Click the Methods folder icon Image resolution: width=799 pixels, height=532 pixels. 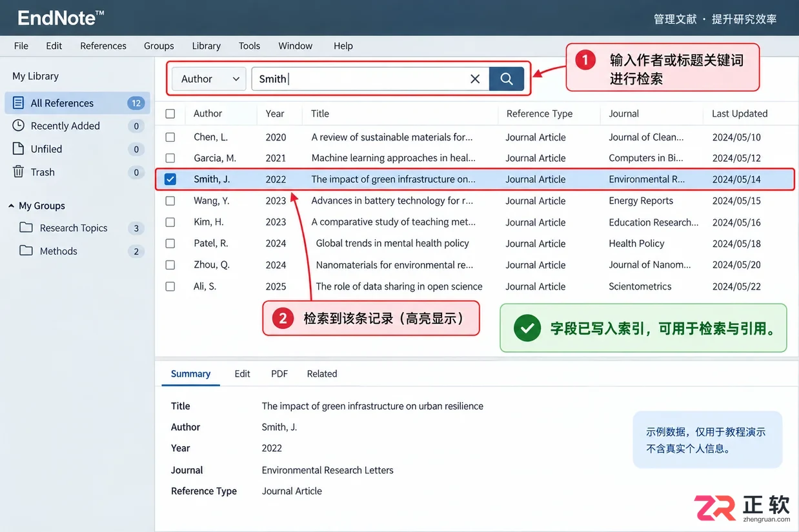(x=26, y=251)
